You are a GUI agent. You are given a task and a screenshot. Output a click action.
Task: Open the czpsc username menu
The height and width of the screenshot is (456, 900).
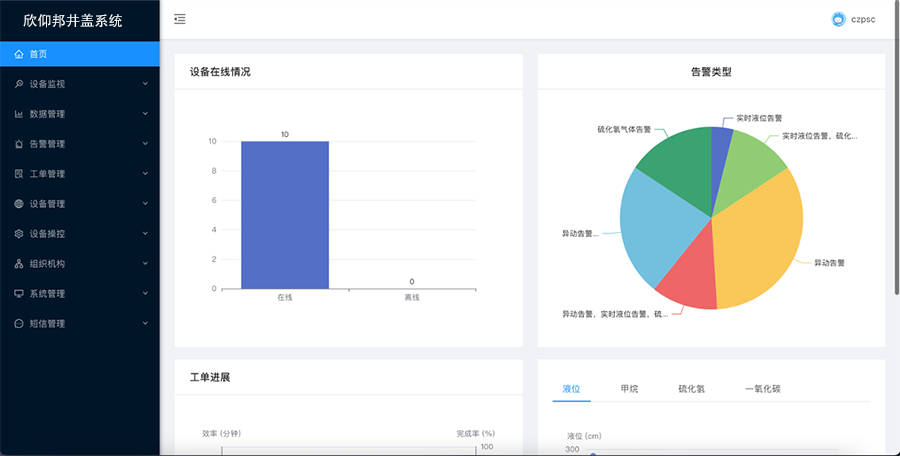[x=863, y=19]
